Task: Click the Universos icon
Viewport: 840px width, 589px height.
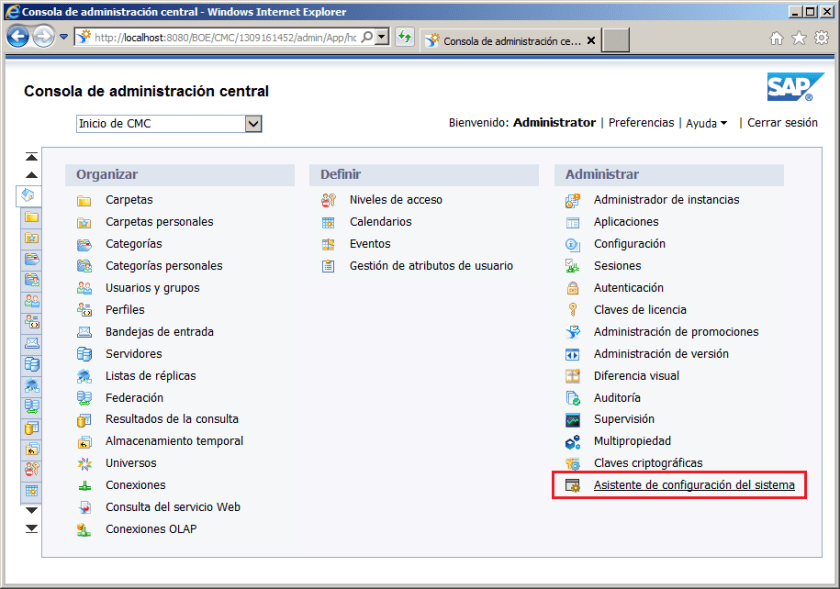Action: coord(85,464)
